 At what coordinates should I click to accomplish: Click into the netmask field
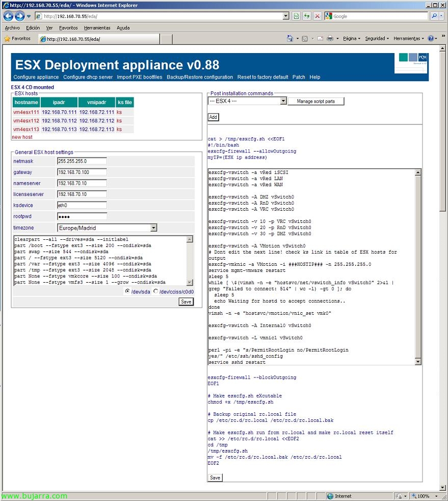point(82,161)
